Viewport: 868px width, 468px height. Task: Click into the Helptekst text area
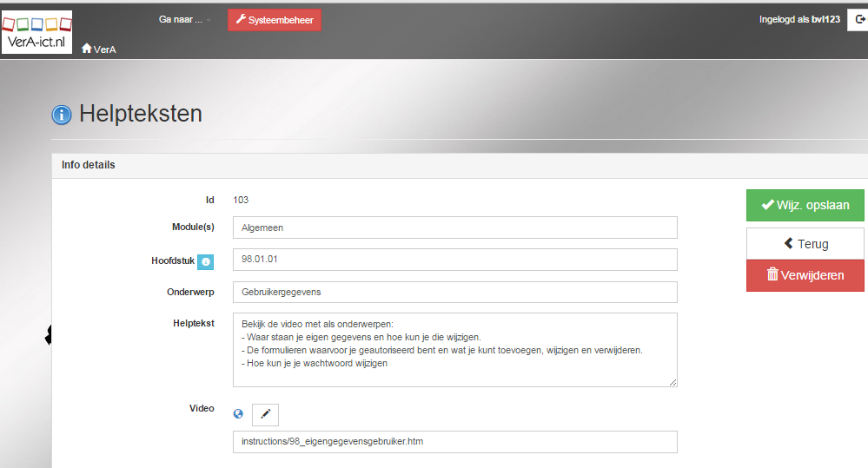click(x=455, y=350)
